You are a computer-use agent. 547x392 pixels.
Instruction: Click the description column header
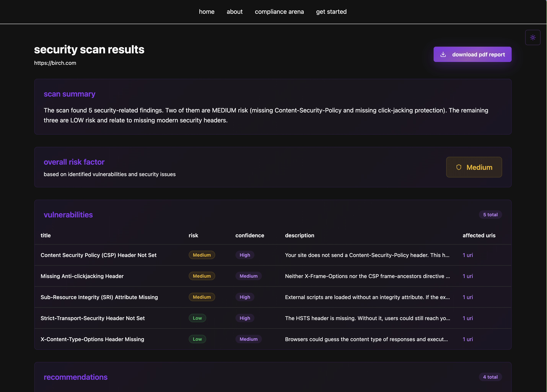300,235
